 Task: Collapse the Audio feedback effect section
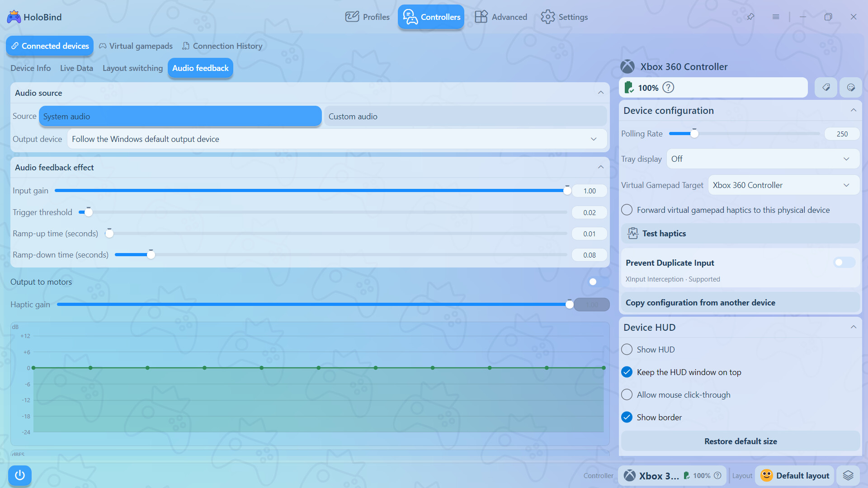(601, 167)
